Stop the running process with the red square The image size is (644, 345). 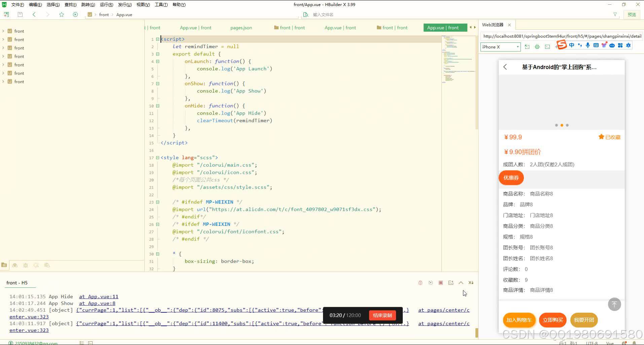click(441, 283)
